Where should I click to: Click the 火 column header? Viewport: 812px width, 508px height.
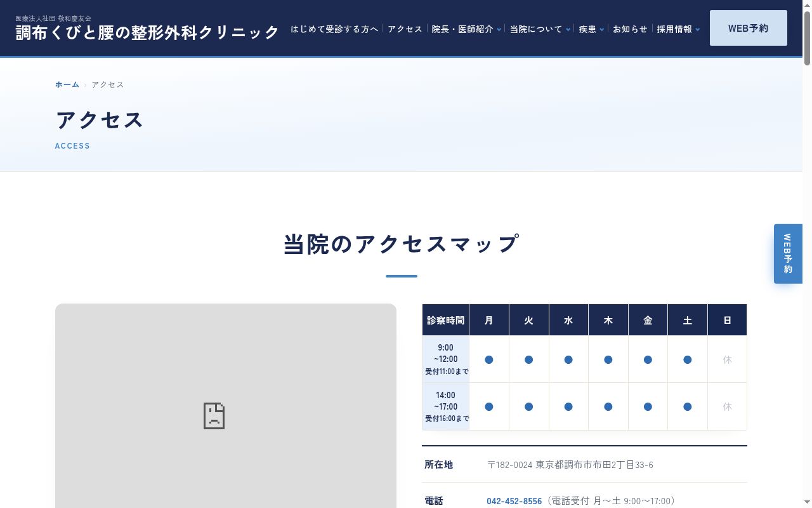[x=529, y=320]
